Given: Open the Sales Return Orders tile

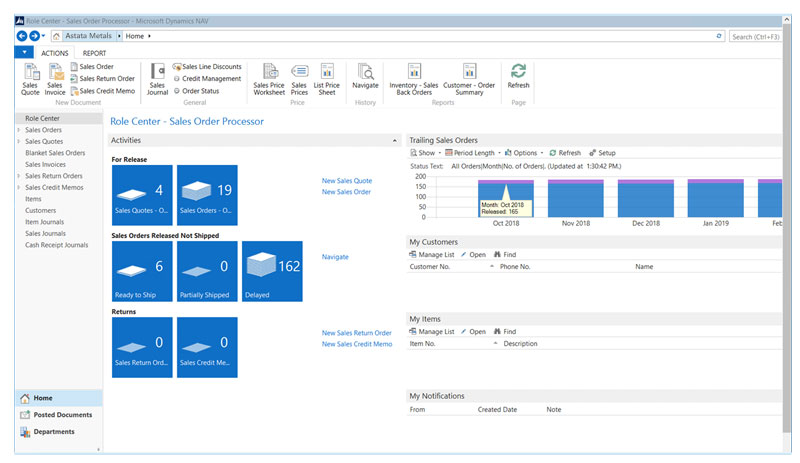Looking at the screenshot, I should pyautogui.click(x=142, y=347).
